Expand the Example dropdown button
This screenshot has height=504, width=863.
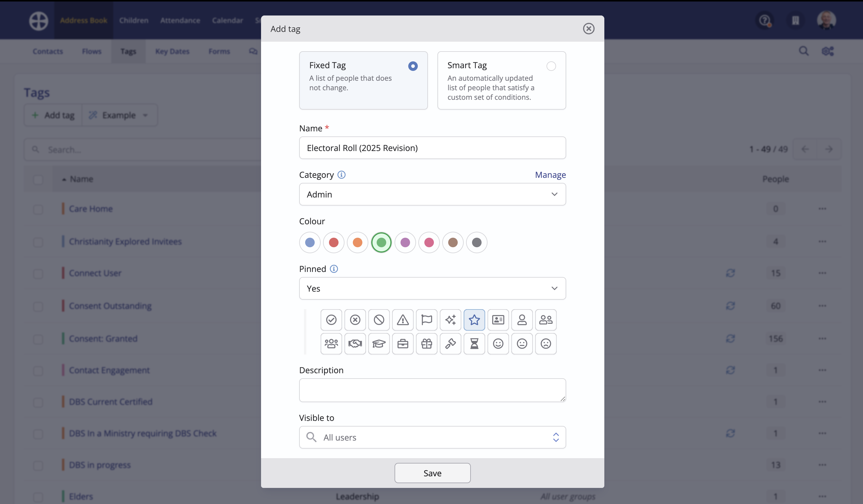(x=119, y=115)
